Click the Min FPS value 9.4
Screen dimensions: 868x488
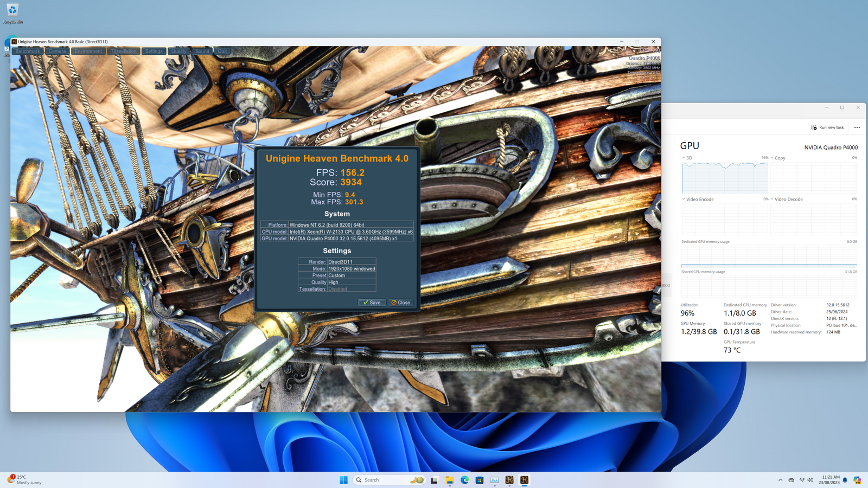[x=350, y=195]
